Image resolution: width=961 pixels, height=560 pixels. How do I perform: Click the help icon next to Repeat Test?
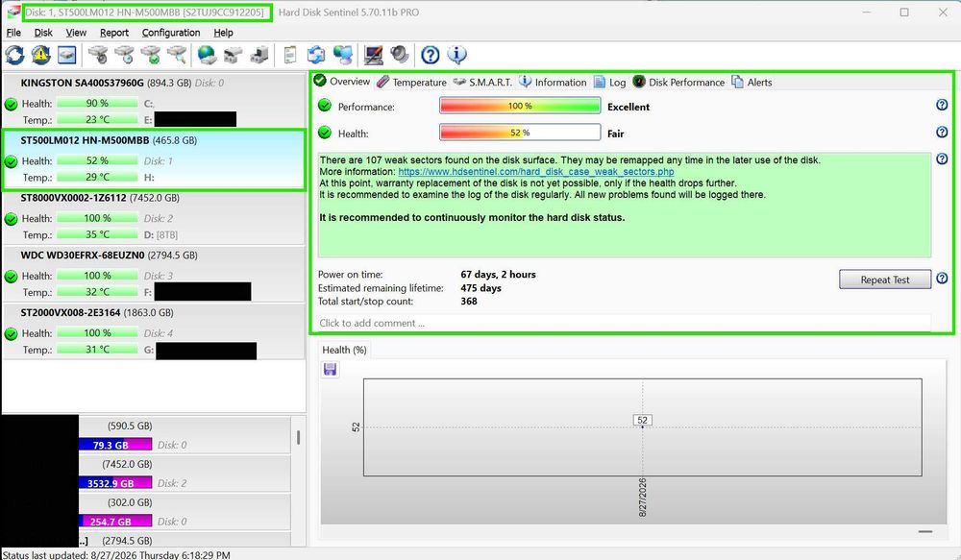point(942,279)
